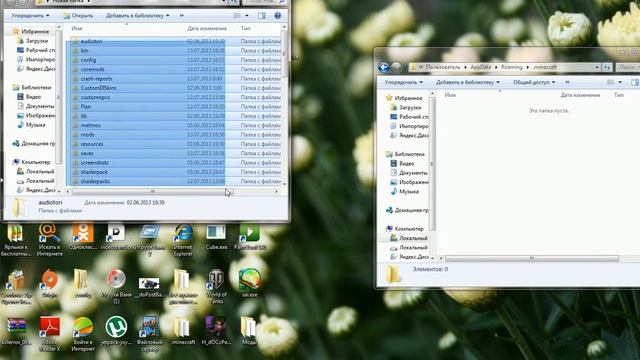
Task: Show more toolbar commands in .minecraft window
Action: pos(567,82)
